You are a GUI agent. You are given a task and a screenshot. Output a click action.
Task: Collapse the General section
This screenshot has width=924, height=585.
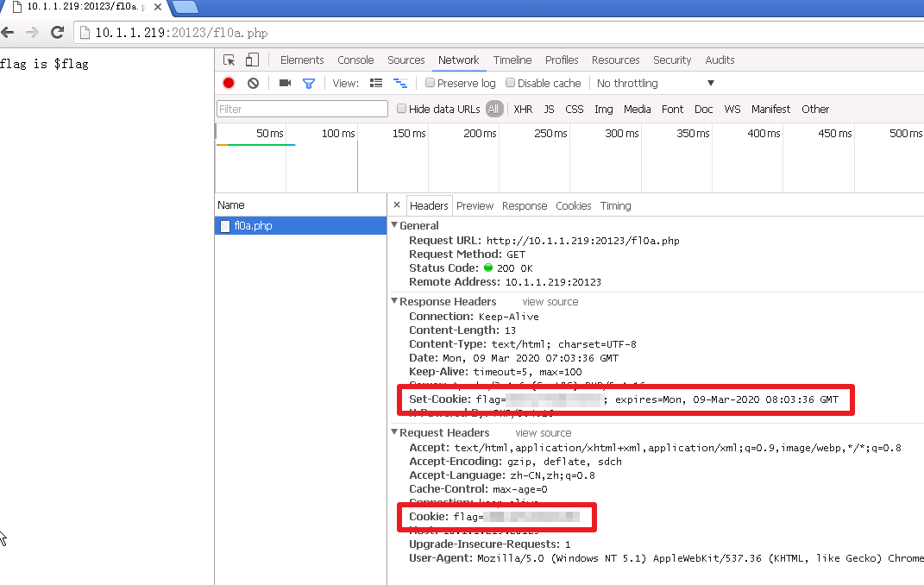click(x=395, y=225)
